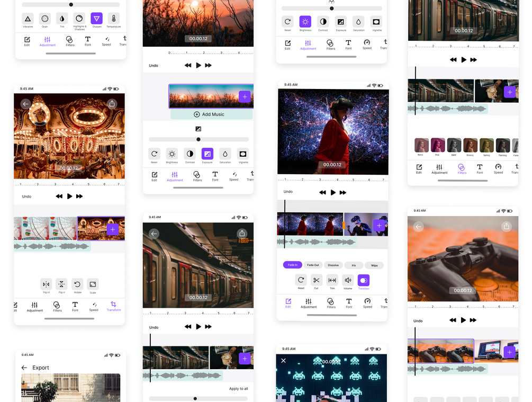
Task: Apply the Flip V transform icon
Action: 61,284
